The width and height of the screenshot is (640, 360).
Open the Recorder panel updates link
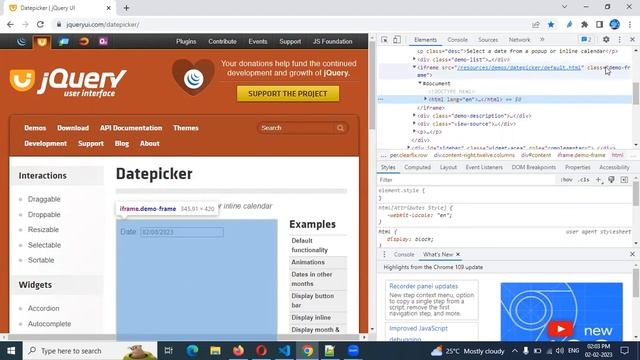(423, 286)
